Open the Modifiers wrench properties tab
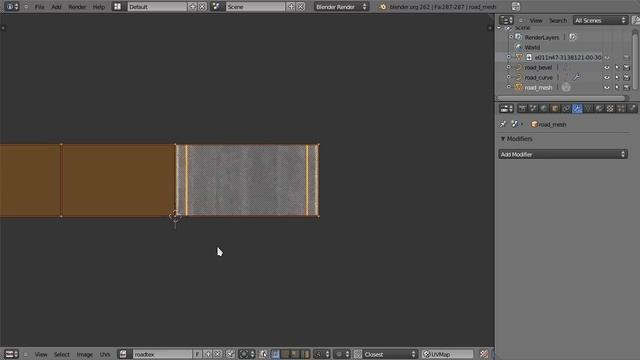640x360 pixels. [x=577, y=109]
